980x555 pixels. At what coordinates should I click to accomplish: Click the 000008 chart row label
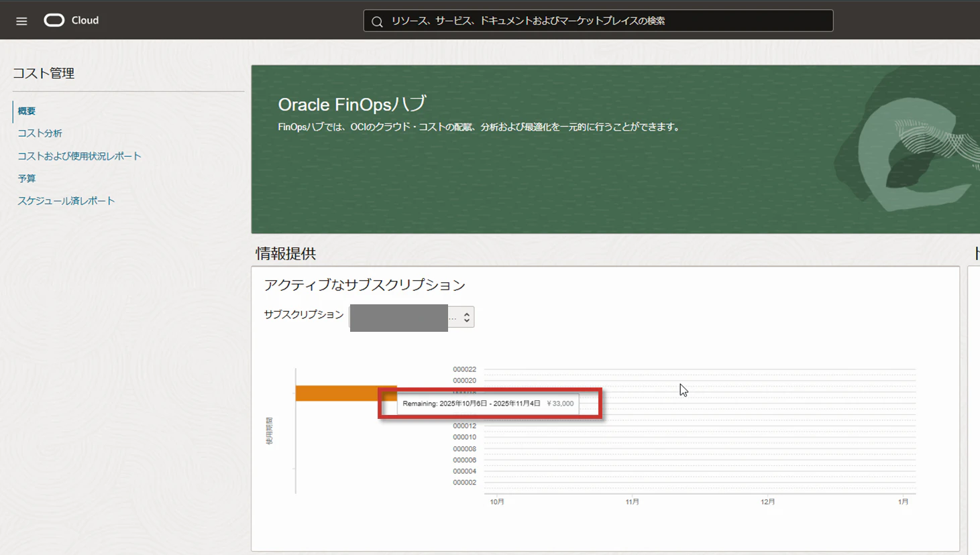tap(464, 449)
